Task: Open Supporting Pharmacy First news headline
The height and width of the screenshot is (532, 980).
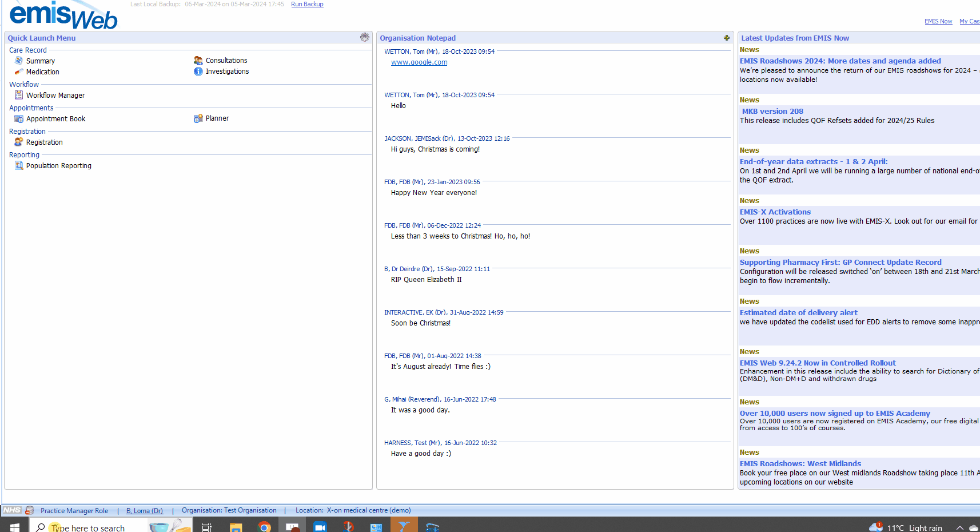Action: coord(840,262)
